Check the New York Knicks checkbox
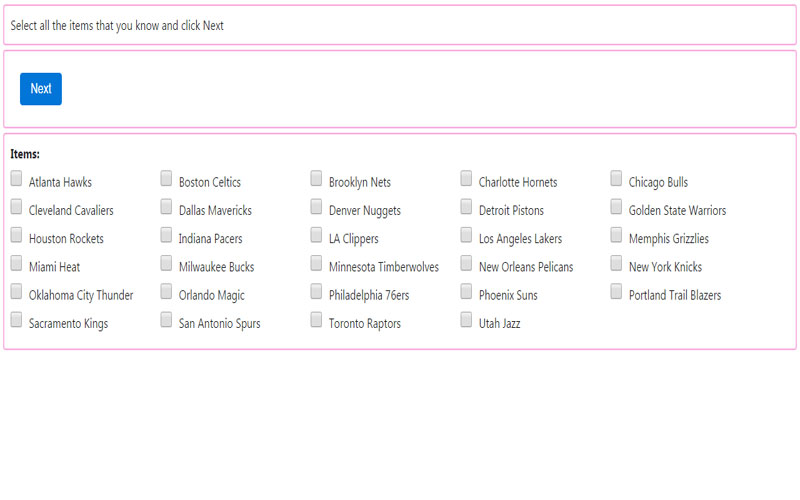 coord(616,263)
